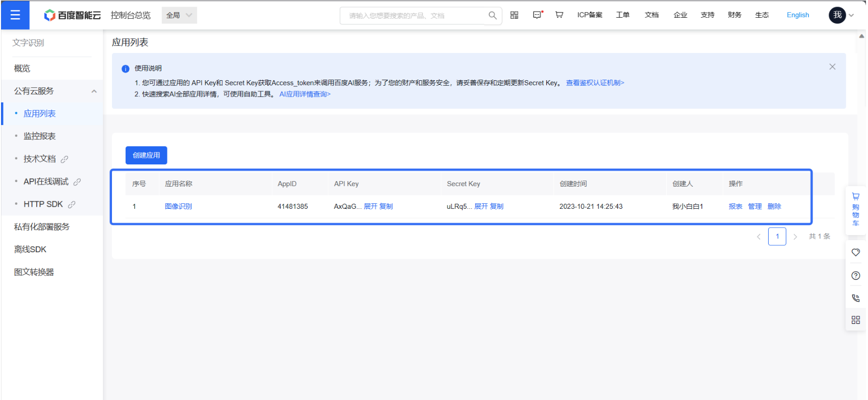Open 技术文档 in sidebar
The height and width of the screenshot is (400, 868).
coord(39,159)
